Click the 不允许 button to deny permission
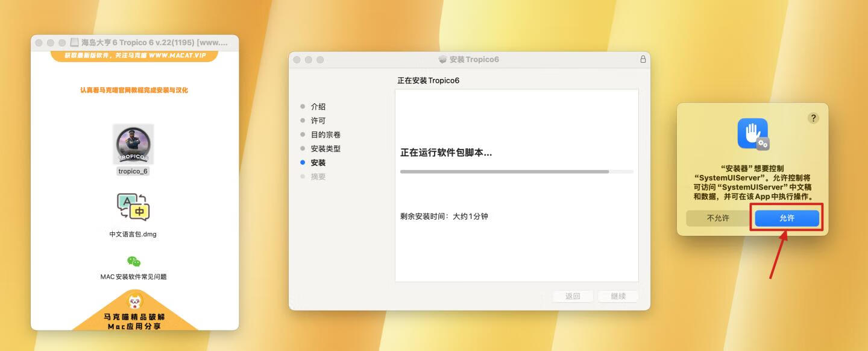Screen dimensions: 868x351 coord(719,218)
